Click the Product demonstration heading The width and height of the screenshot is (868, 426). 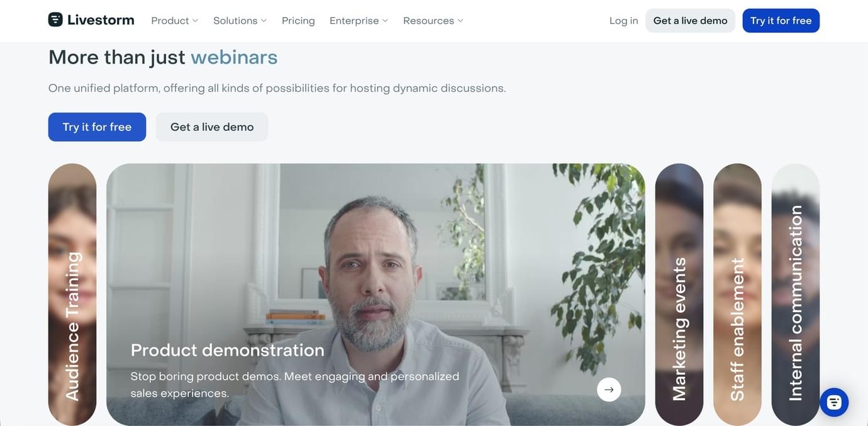tap(227, 350)
